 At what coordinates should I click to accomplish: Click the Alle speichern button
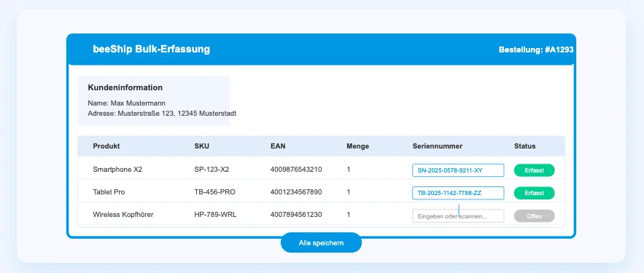point(321,242)
